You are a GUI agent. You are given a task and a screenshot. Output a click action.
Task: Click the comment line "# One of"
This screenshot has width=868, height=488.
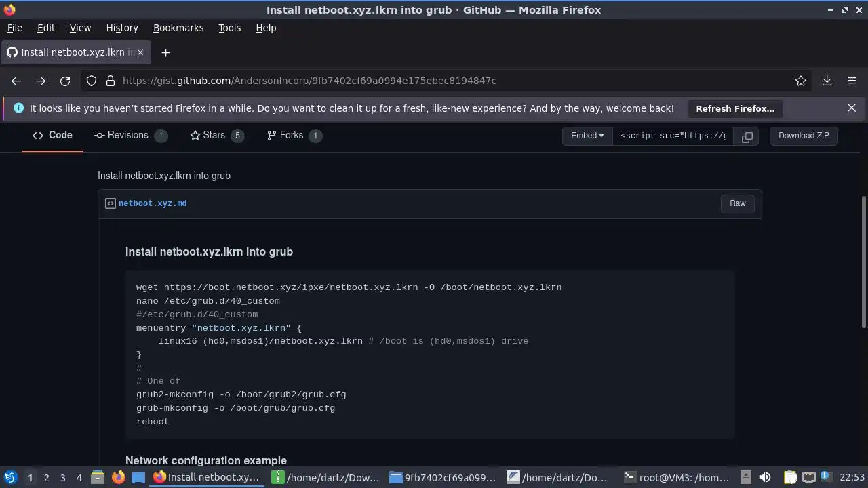tap(158, 381)
